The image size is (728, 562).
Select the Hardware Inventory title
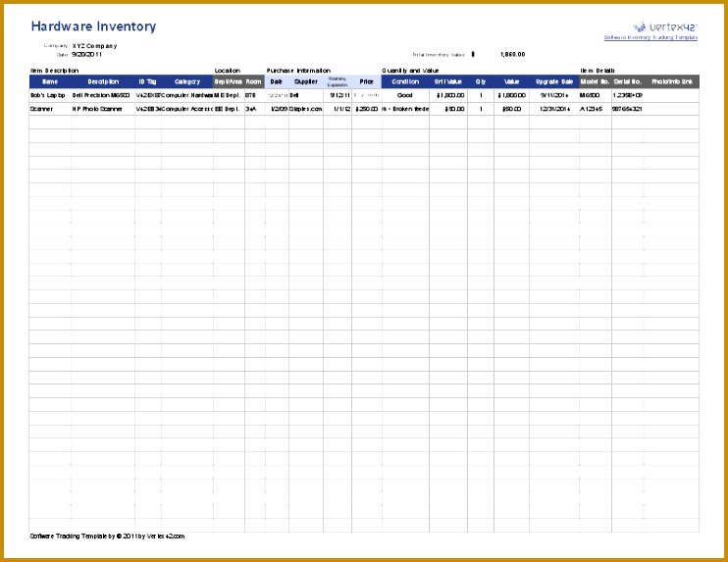point(93,26)
